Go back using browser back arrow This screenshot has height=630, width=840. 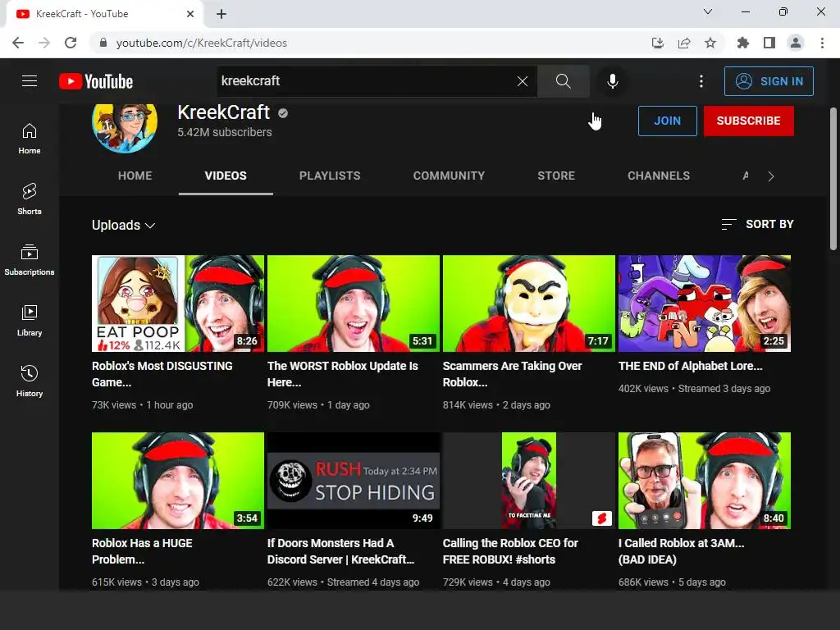18,43
